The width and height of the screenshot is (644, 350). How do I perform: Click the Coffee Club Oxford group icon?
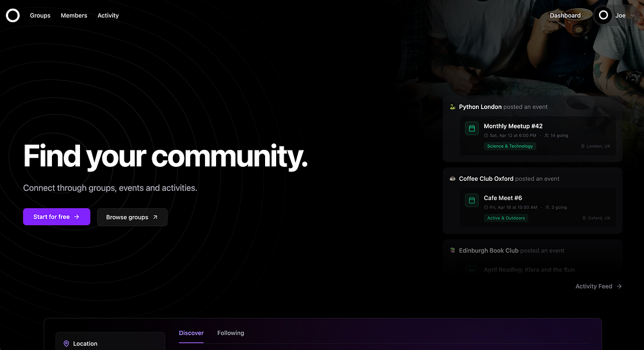[452, 178]
